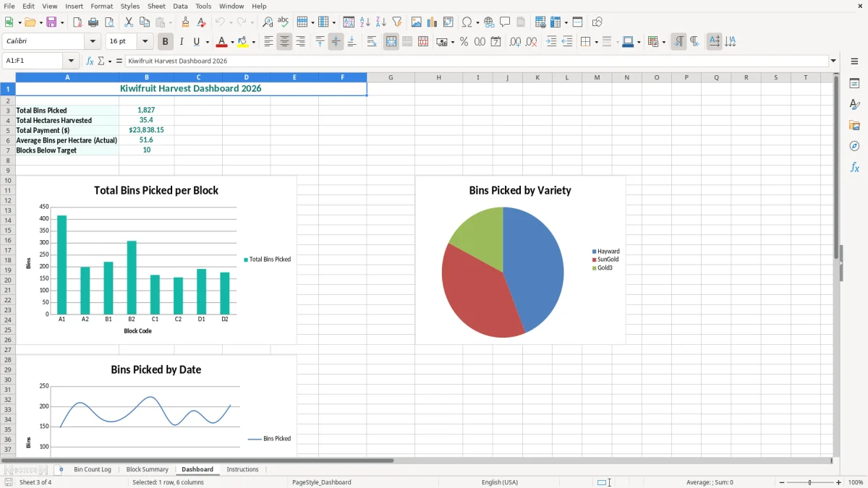Expand the Name Box dropdown

[71, 61]
